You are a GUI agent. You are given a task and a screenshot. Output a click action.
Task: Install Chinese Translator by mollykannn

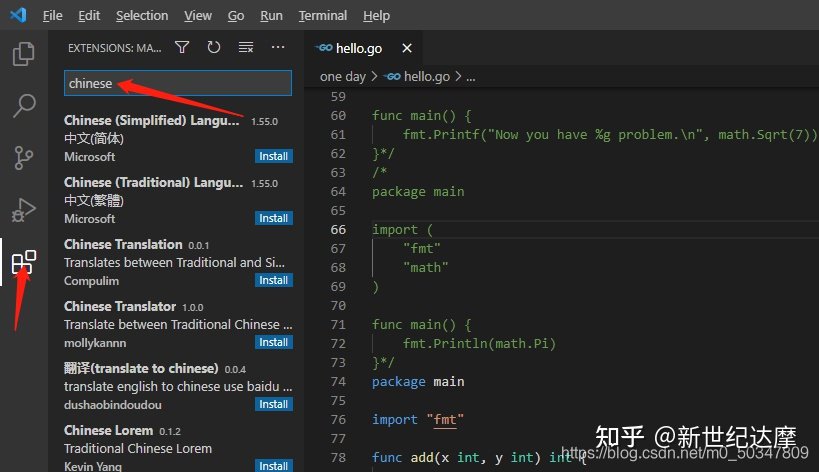(x=274, y=342)
